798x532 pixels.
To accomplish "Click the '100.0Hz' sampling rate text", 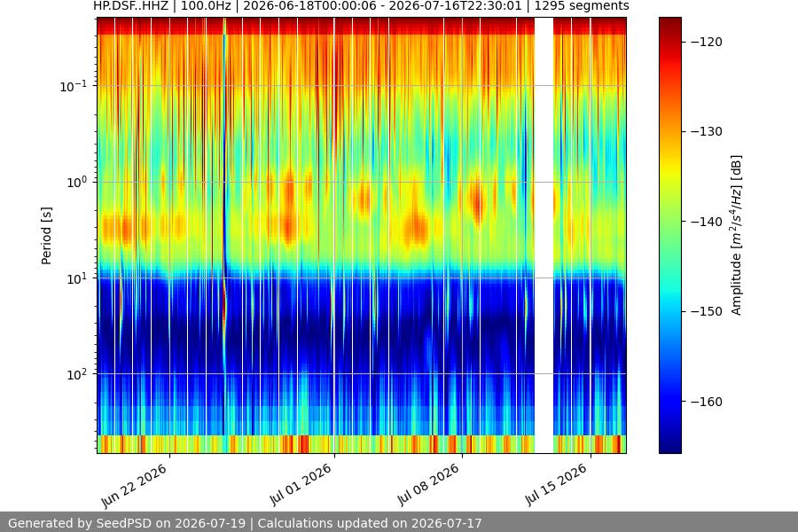I will 206,6.
